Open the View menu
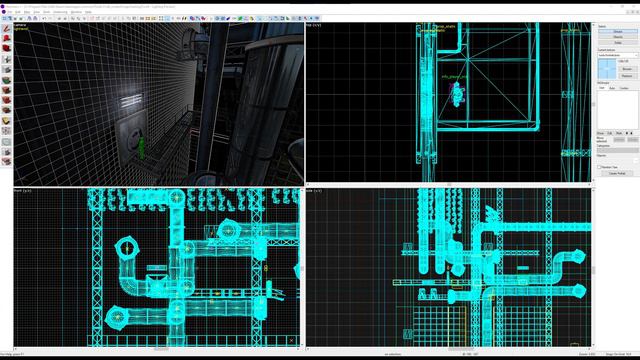 (37, 12)
